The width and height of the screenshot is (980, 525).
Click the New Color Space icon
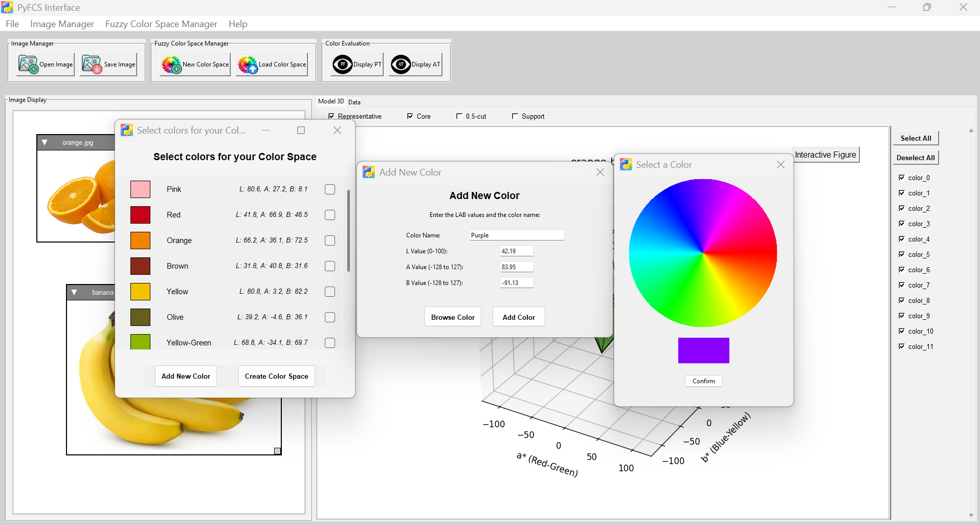[x=171, y=64]
